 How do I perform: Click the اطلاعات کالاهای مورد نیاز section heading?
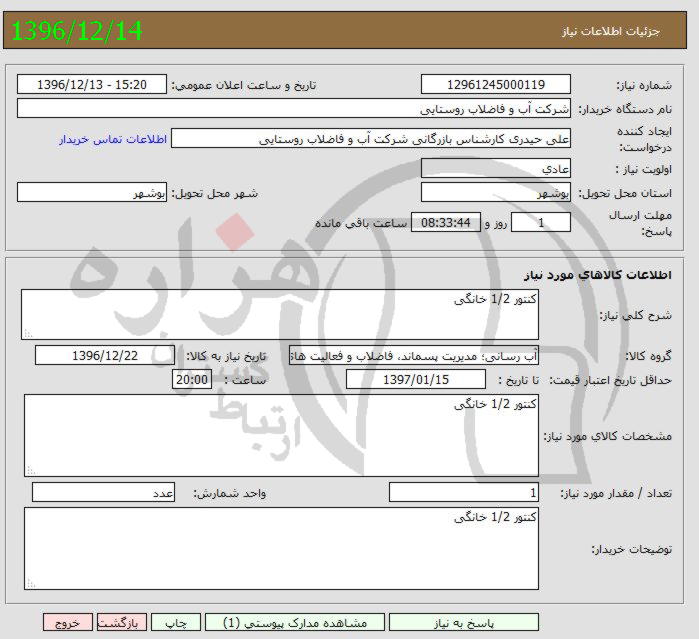[598, 274]
